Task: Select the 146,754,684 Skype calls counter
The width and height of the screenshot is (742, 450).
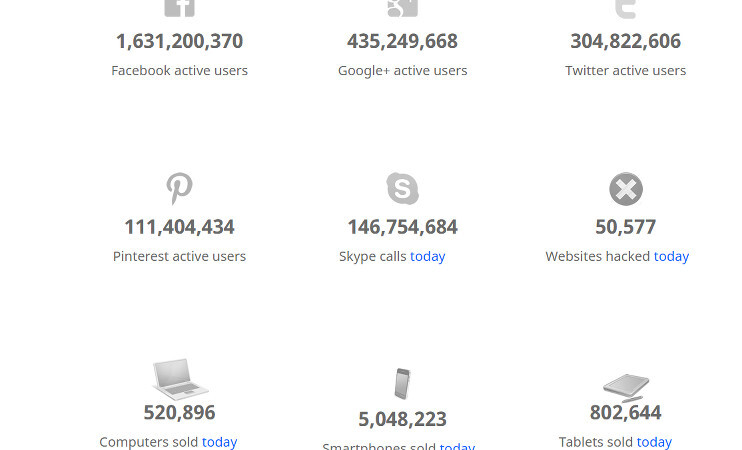Action: [x=403, y=227]
